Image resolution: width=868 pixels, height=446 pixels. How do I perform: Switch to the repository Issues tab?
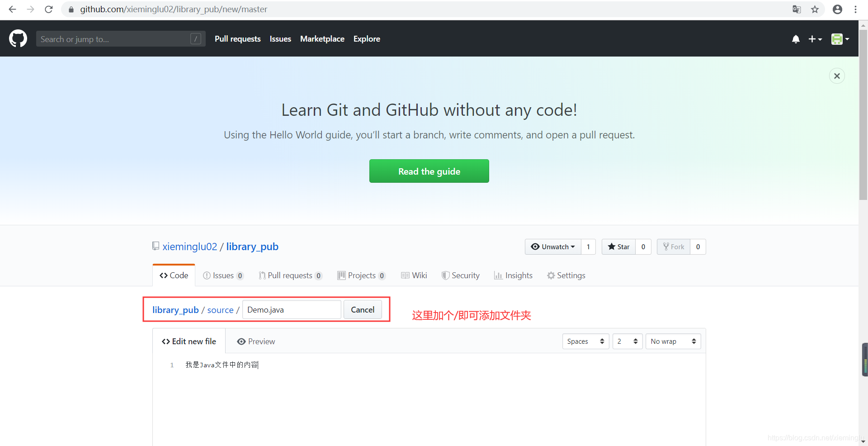click(x=223, y=275)
